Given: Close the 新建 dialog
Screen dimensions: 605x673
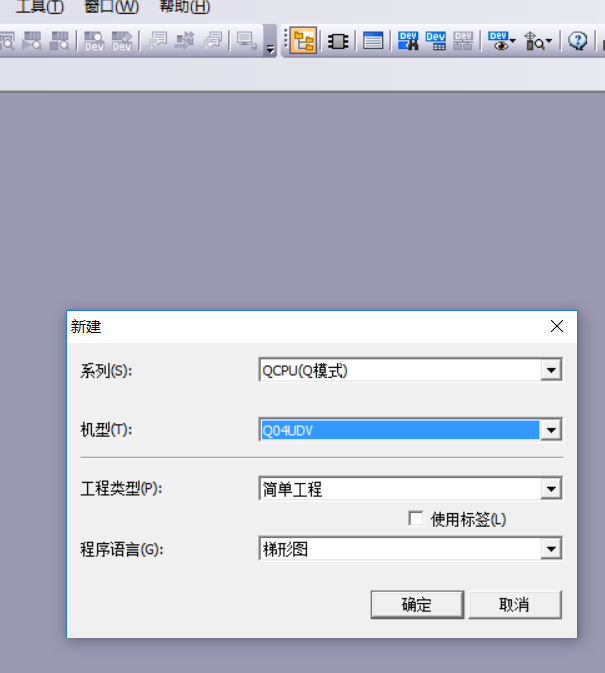Looking at the screenshot, I should tap(557, 326).
